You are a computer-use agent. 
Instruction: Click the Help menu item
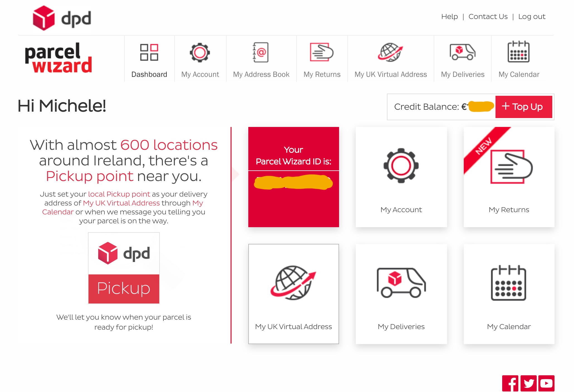(449, 17)
